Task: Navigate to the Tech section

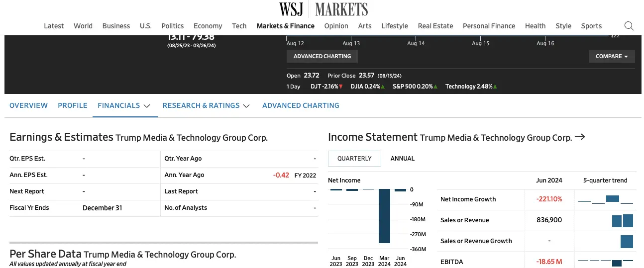Action: pos(239,26)
